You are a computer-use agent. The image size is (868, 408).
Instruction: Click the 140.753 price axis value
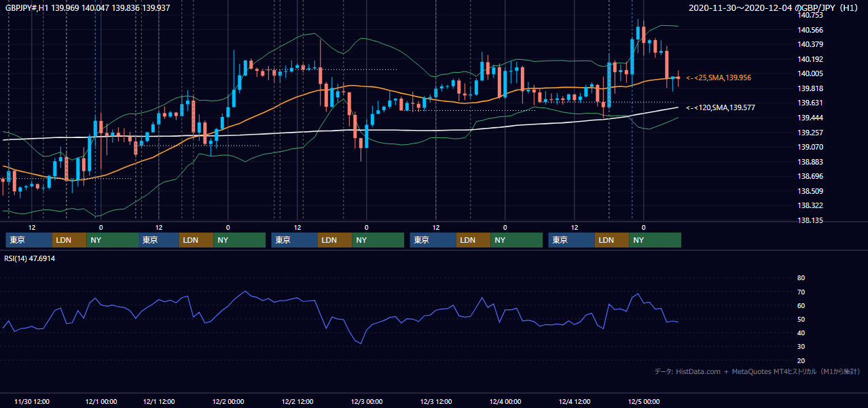point(811,15)
